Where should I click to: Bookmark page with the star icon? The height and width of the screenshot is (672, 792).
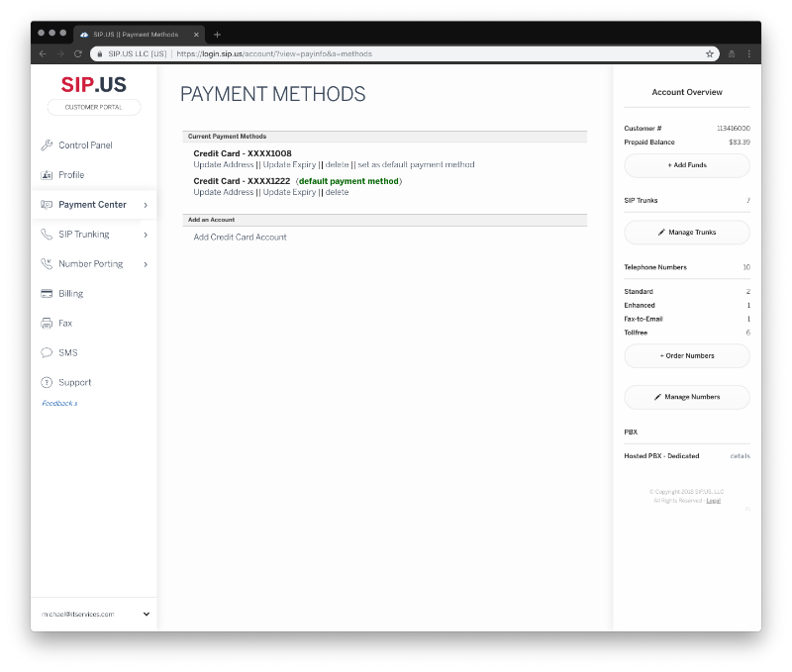[709, 53]
